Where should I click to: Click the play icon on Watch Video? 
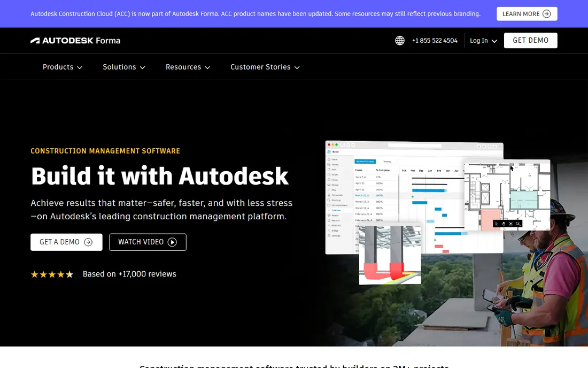coord(172,242)
